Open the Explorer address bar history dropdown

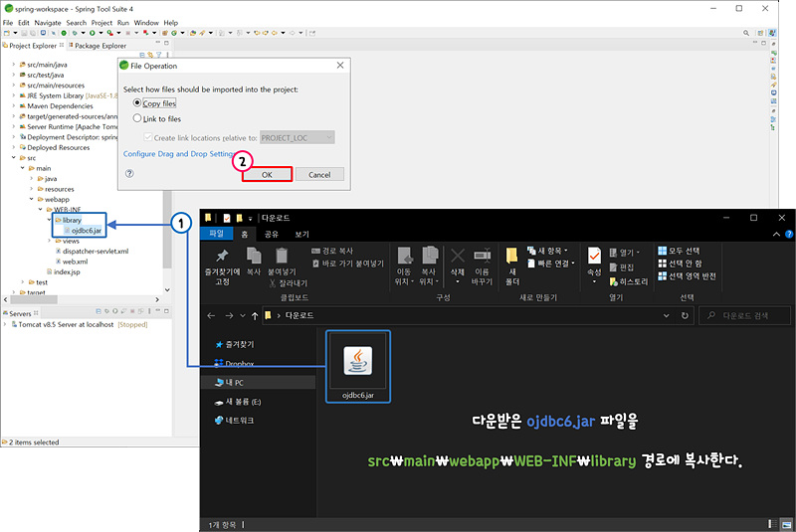(x=666, y=315)
